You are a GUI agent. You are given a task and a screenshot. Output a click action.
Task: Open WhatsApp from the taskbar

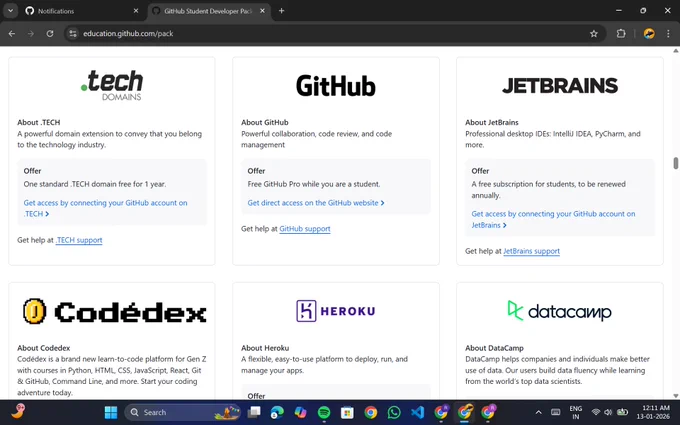click(394, 412)
